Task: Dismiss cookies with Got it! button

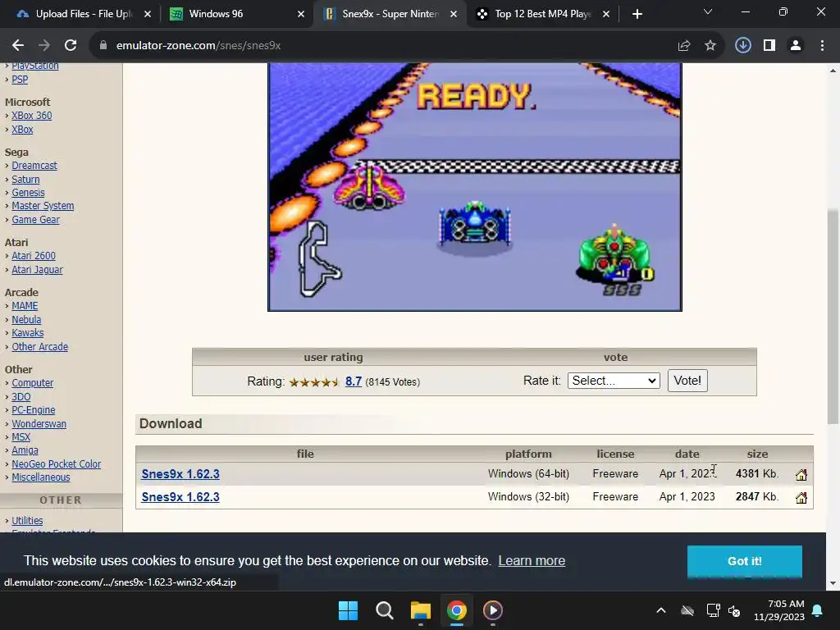Action: 745,561
